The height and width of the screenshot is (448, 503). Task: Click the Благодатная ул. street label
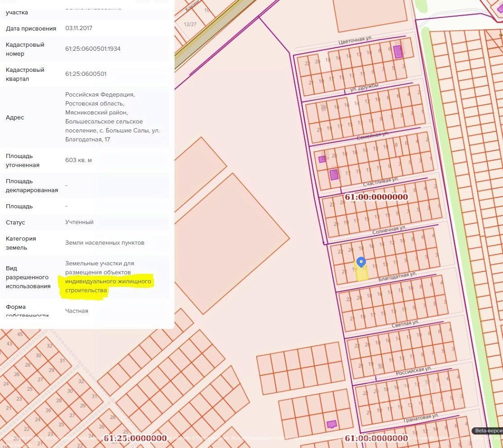click(x=398, y=277)
